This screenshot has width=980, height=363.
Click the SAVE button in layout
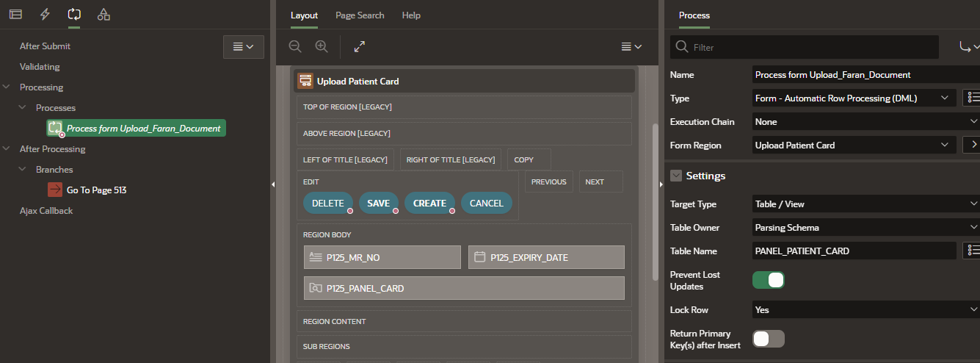pos(378,203)
